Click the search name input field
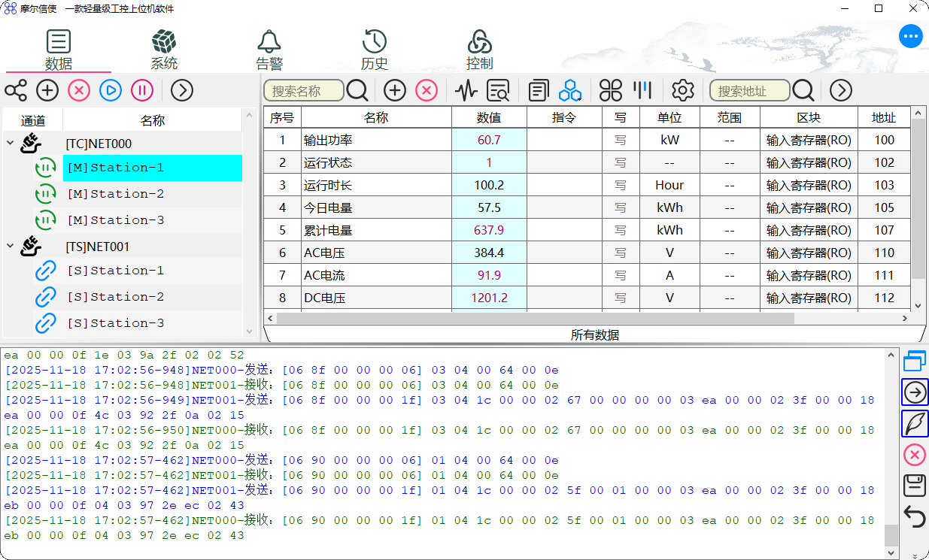929x560 pixels. click(304, 91)
